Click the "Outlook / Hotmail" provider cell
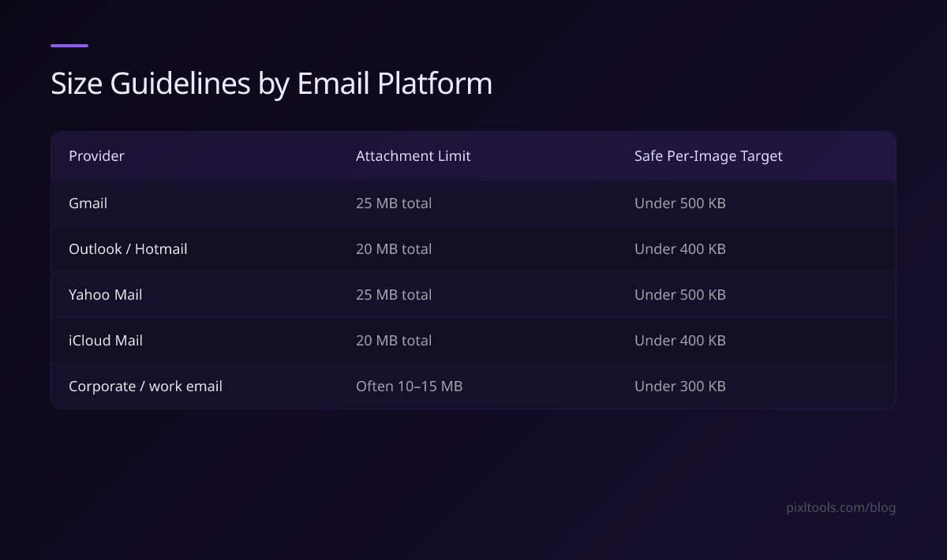This screenshot has height=560, width=947. [128, 249]
